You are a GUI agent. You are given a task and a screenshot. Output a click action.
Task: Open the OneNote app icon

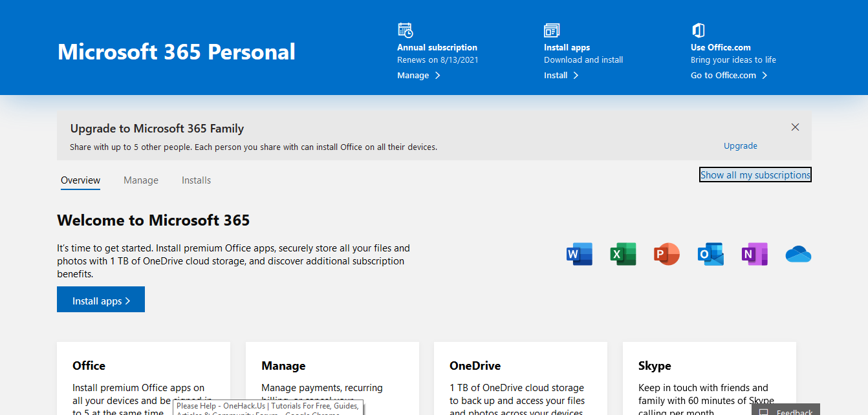tap(755, 254)
